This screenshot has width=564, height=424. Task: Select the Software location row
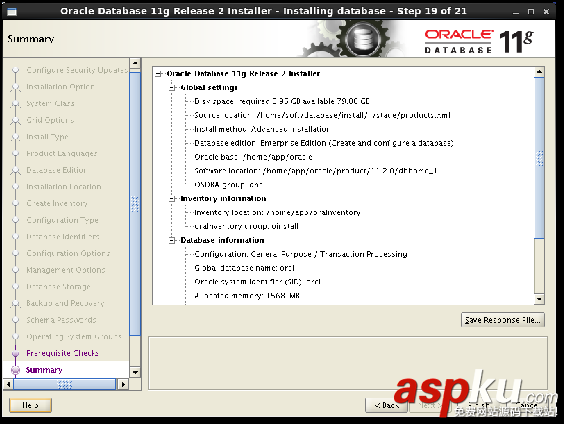point(315,171)
